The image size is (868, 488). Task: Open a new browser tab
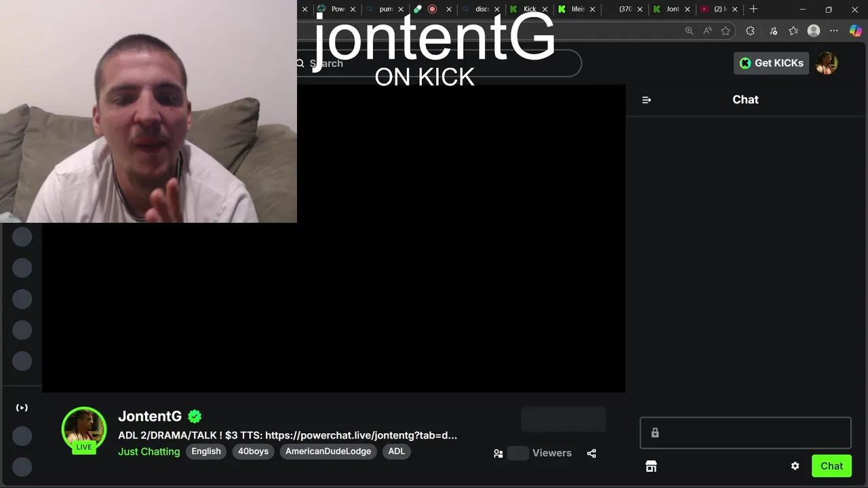tap(753, 9)
